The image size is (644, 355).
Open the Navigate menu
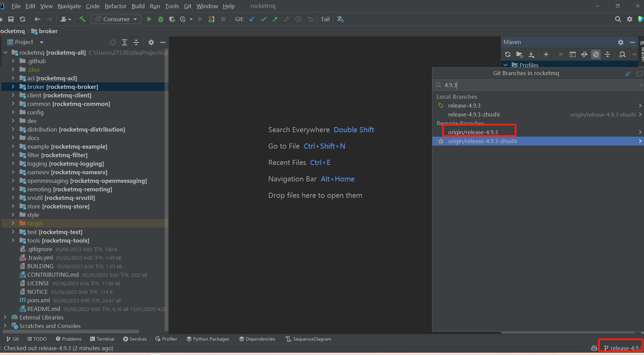69,6
